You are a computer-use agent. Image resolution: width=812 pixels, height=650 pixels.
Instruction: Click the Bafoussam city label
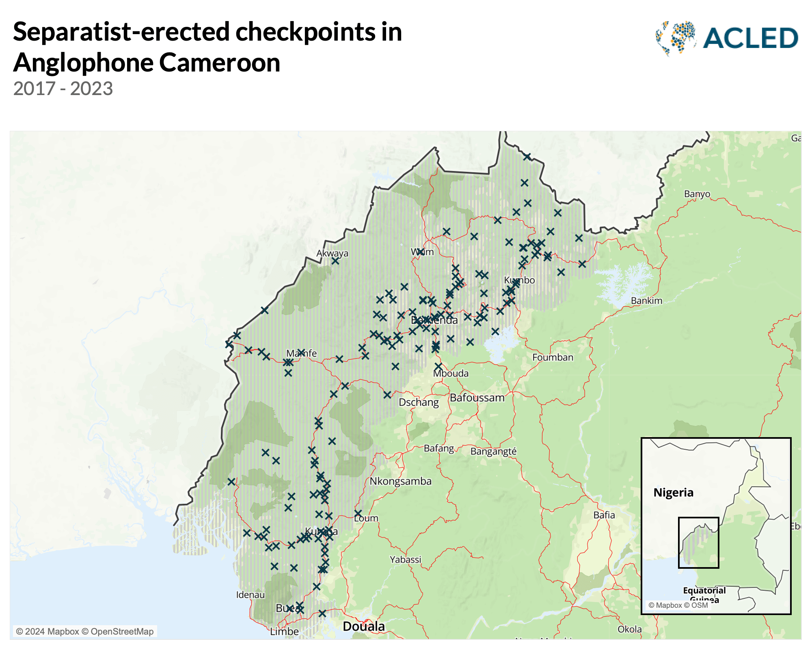click(x=477, y=397)
